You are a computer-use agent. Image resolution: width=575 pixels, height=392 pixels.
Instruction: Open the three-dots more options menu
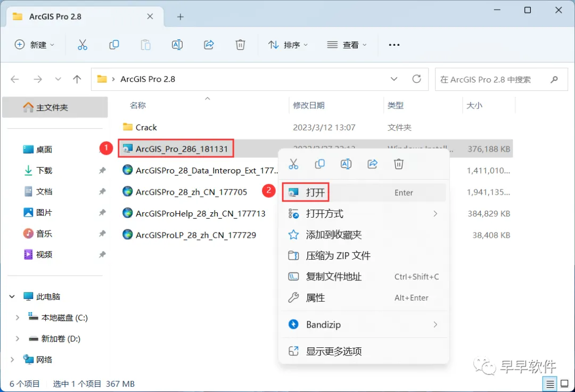click(x=394, y=45)
